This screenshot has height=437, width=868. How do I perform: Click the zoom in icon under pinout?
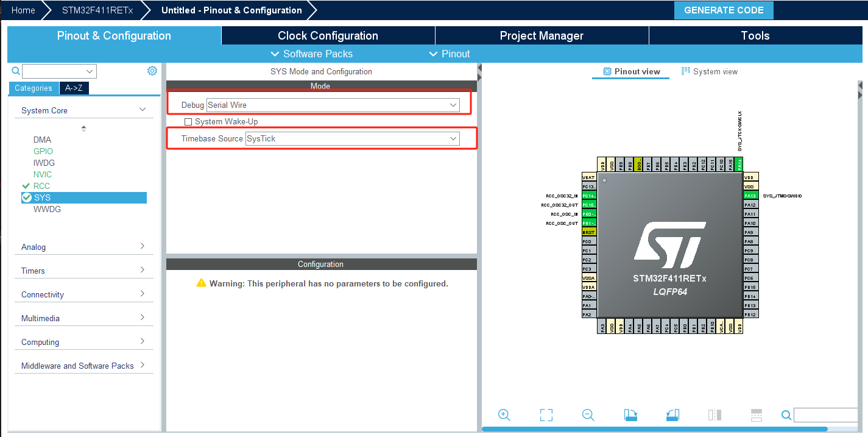pyautogui.click(x=504, y=415)
